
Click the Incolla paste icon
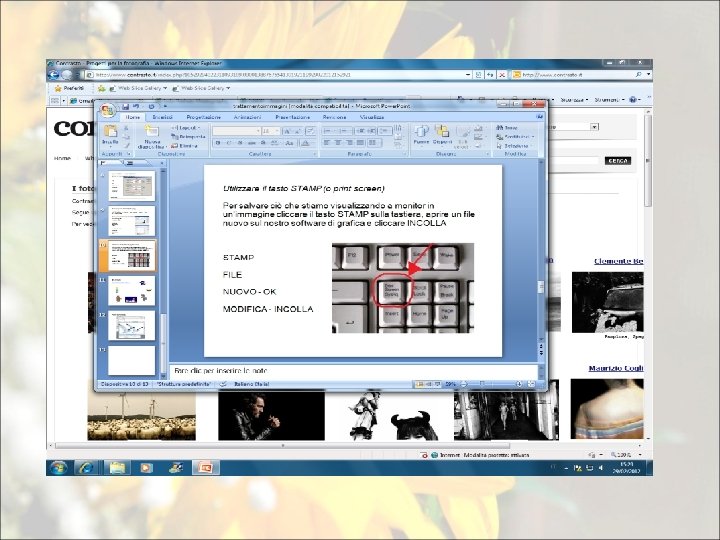[110, 135]
